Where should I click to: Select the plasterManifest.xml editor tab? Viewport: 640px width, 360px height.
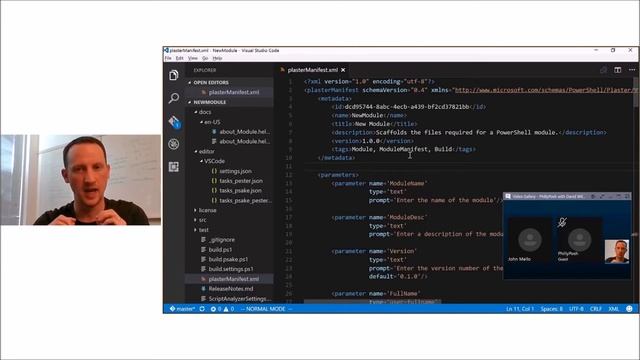[x=313, y=70]
